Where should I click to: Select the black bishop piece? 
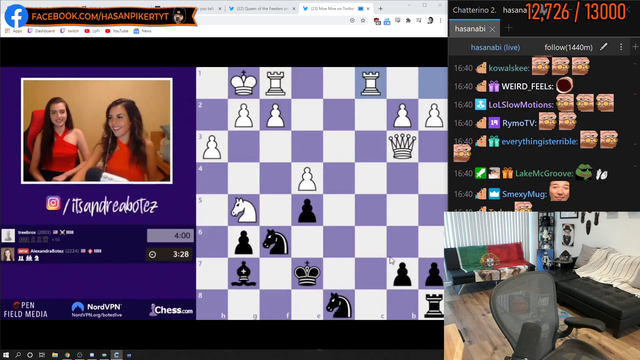point(244,274)
